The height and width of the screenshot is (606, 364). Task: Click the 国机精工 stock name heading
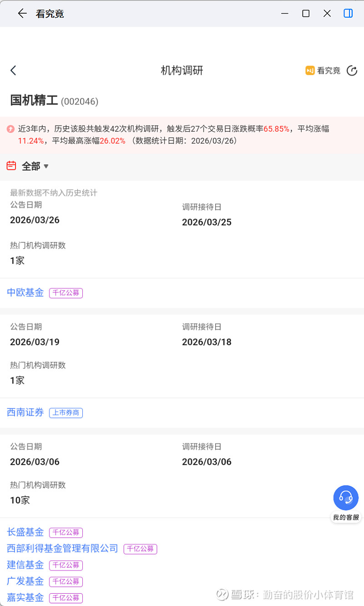point(34,101)
